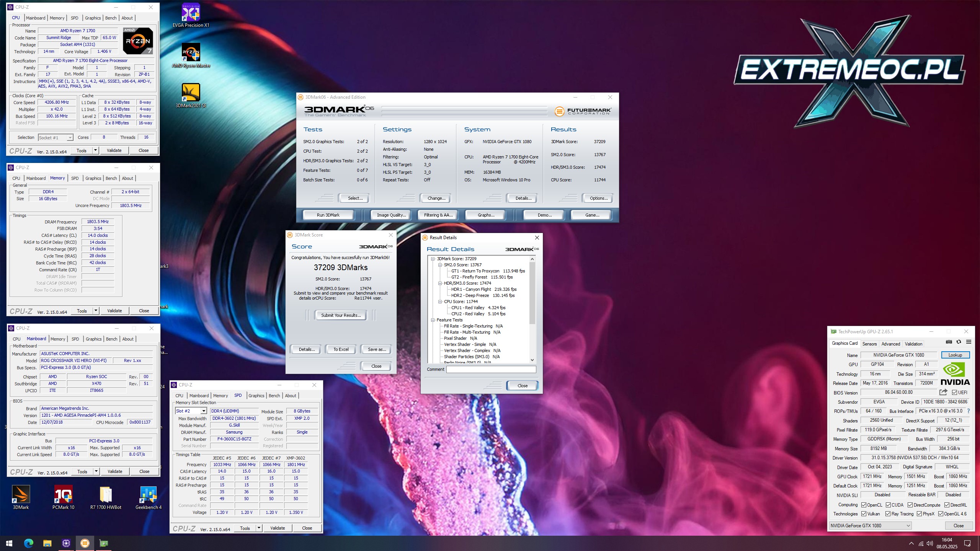Show hidden tray icons chevron
Screen dimensions: 980x551
click(911, 543)
